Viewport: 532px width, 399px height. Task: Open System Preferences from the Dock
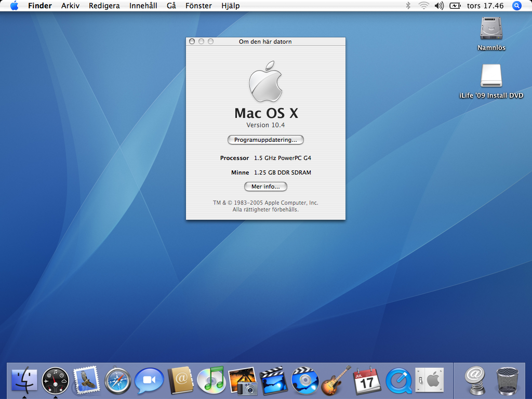pyautogui.click(x=430, y=381)
